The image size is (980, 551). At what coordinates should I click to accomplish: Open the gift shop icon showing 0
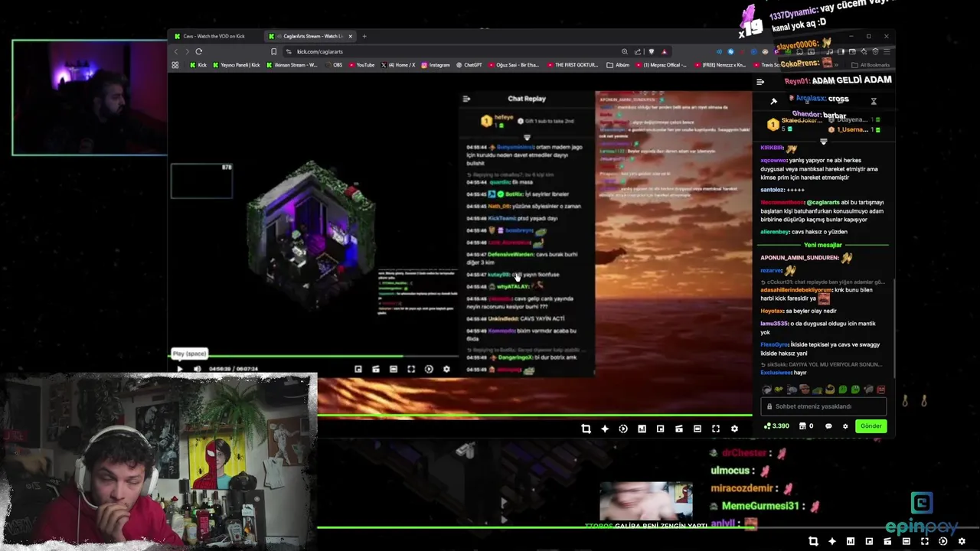[x=806, y=426]
